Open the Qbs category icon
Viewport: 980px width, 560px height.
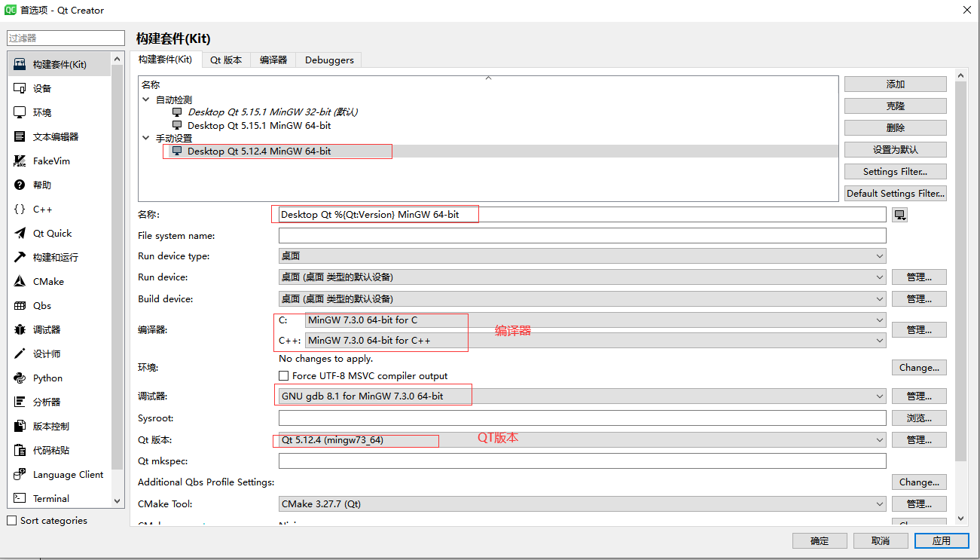click(20, 305)
